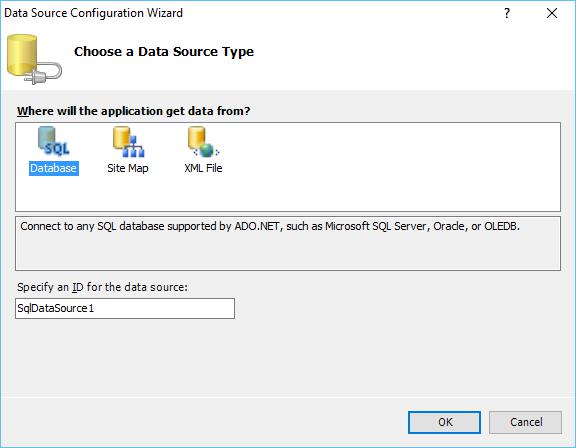Click the highlighted Database label
576x448 pixels.
[x=54, y=168]
